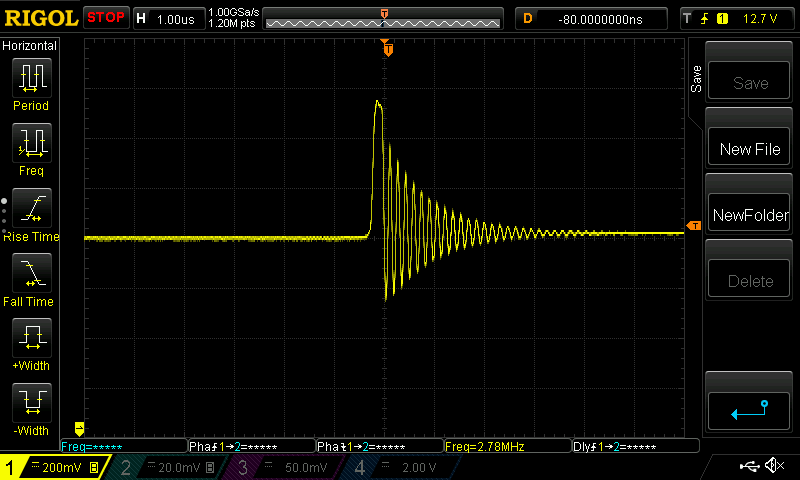Select the -Width measurement icon
This screenshot has width=800, height=480.
coord(31,404)
